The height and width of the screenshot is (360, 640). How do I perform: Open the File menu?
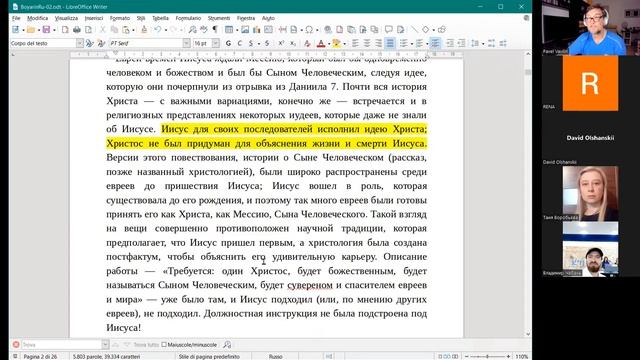pos(16,18)
